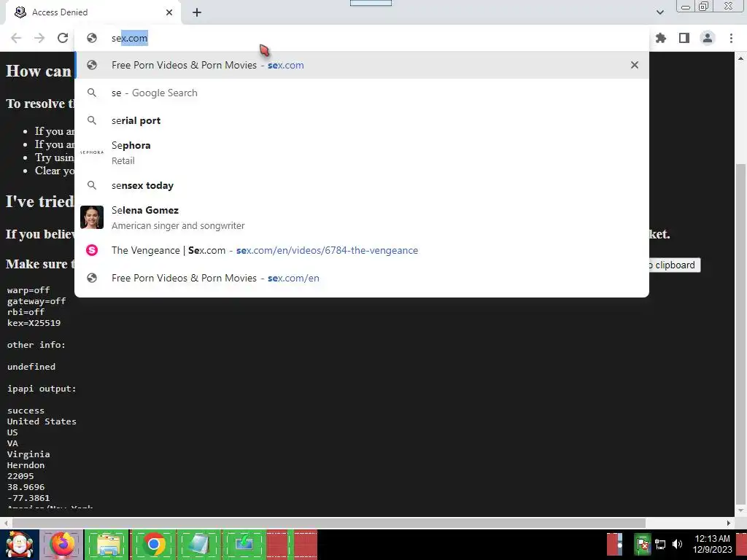Click the copy to clipboard button
The width and height of the screenshot is (747, 560).
click(675, 265)
